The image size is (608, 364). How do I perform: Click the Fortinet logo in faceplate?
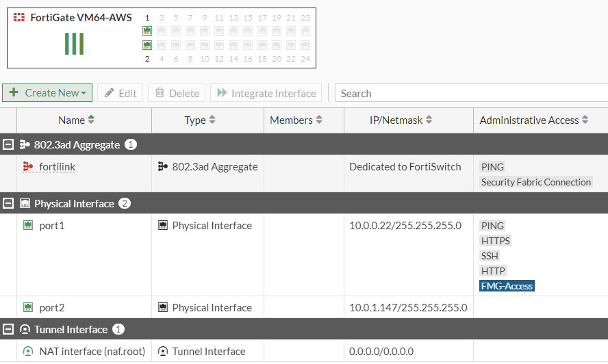tap(19, 17)
